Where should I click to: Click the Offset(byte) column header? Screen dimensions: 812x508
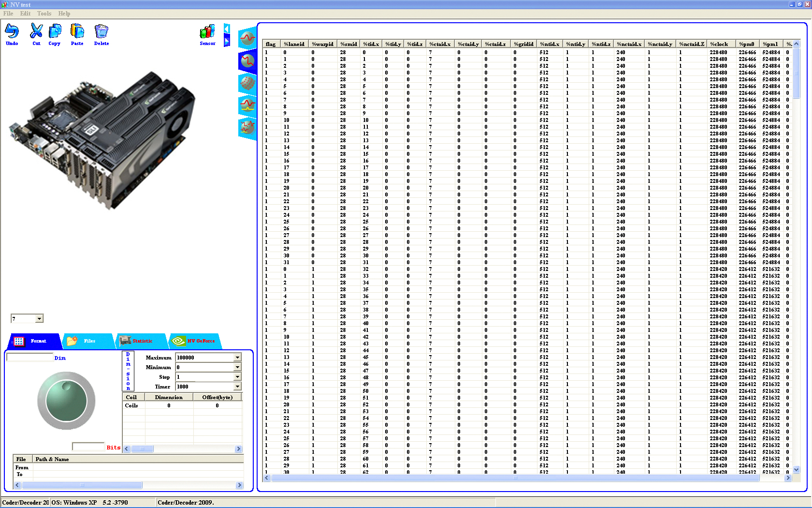click(x=217, y=397)
